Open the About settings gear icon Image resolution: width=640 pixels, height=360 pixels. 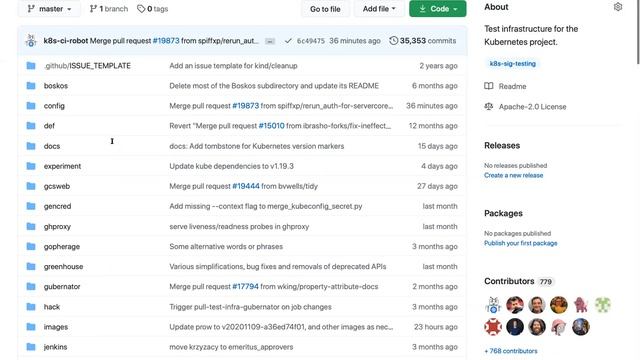[x=618, y=7]
